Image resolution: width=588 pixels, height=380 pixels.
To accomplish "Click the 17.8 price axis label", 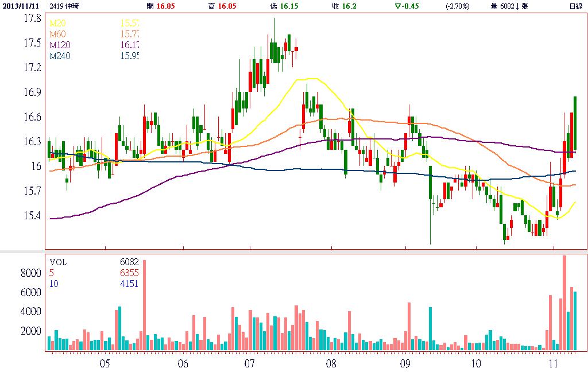I will click(32, 18).
